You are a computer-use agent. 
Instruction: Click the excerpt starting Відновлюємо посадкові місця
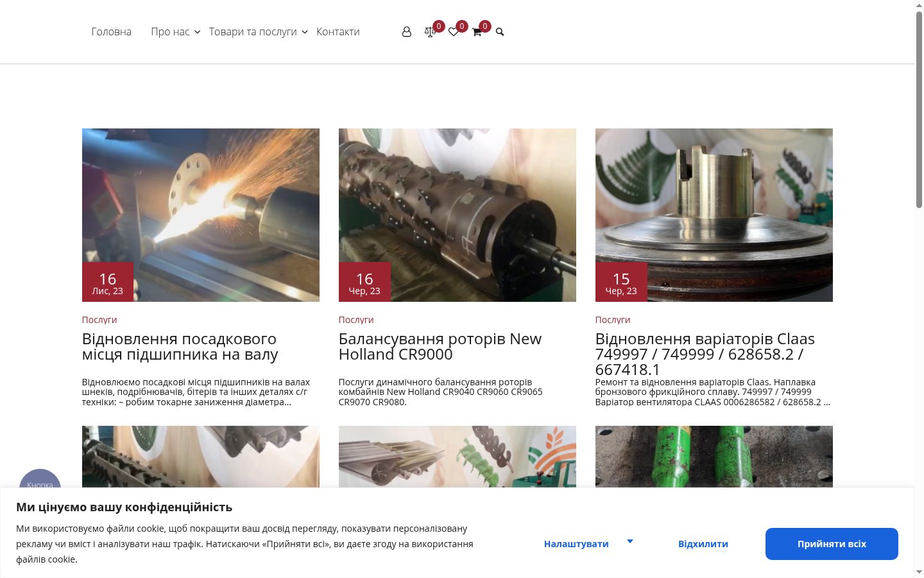[x=196, y=392]
